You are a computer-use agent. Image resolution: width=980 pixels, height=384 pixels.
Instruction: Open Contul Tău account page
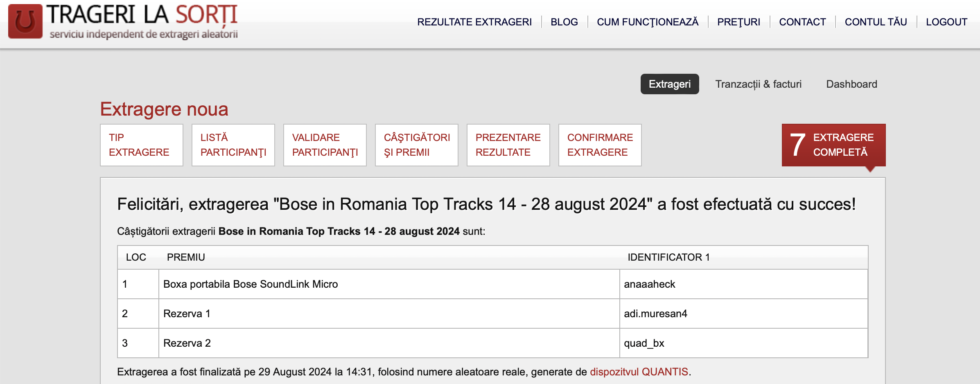click(876, 22)
